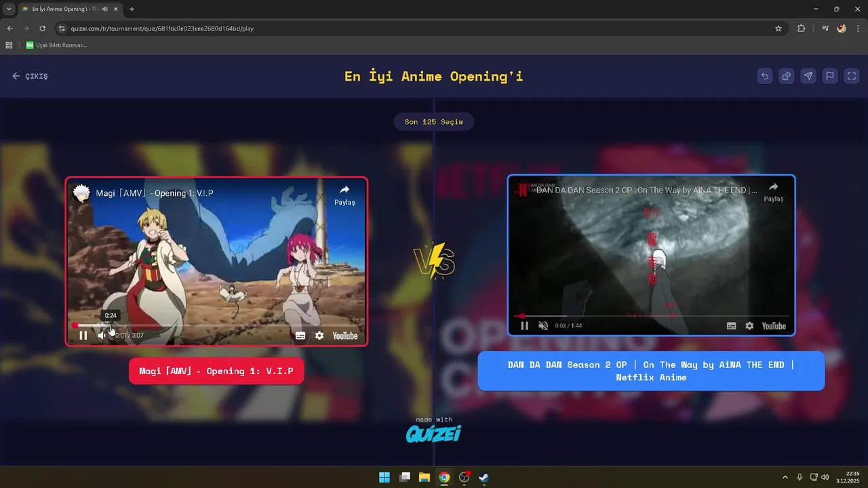This screenshot has width=868, height=488.
Task: Expand the hidden system tray icons chevron
Action: (785, 477)
